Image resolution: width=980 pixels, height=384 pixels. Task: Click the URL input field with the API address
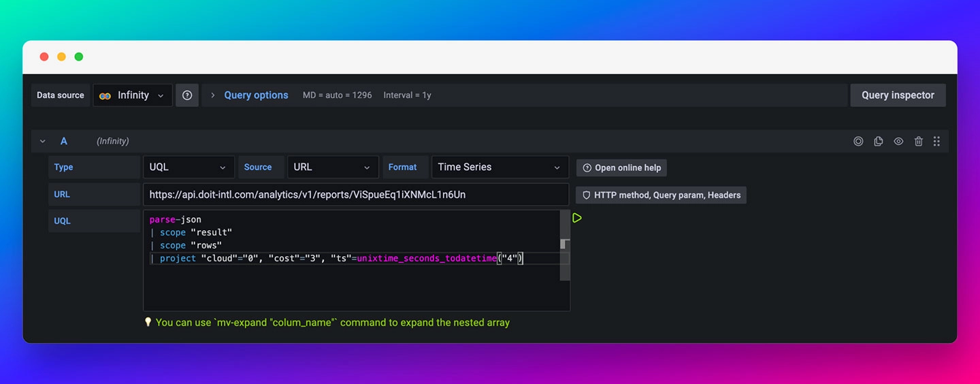point(355,194)
